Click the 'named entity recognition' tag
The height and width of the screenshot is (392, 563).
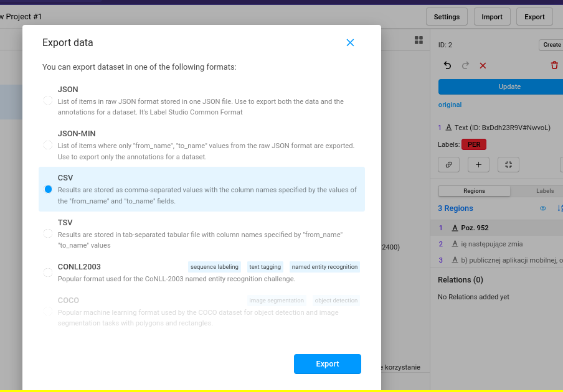point(324,267)
